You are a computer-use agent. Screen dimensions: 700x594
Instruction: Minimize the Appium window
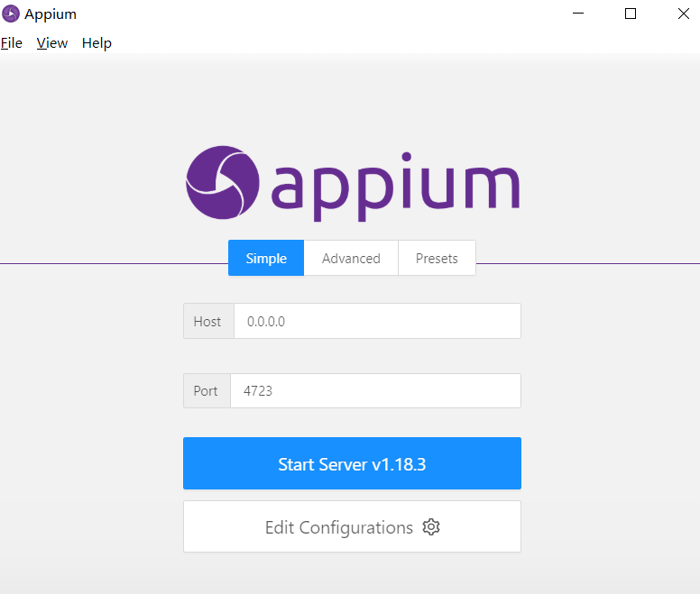pyautogui.click(x=578, y=14)
